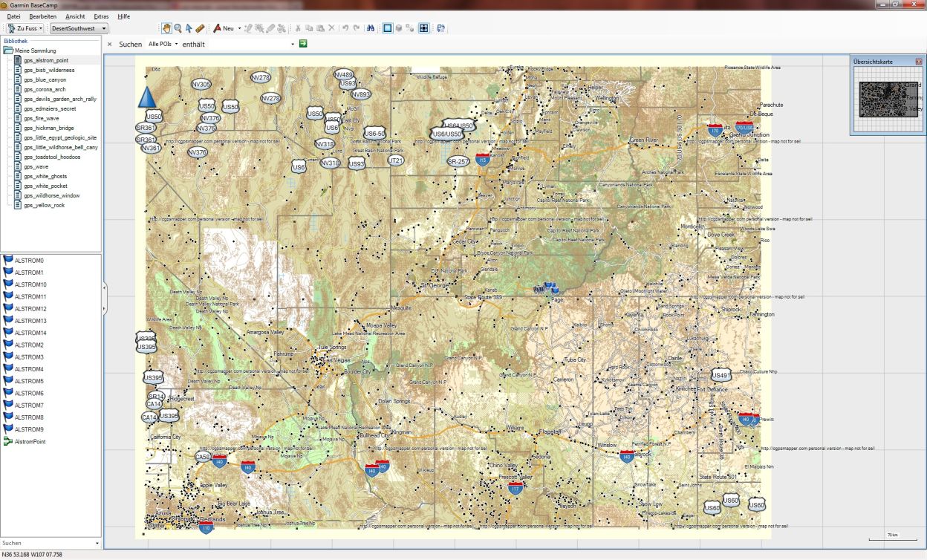Viewport: 927px width, 560px height.
Task: Select ALSTROM10 waypoint in the list
Action: (30, 284)
